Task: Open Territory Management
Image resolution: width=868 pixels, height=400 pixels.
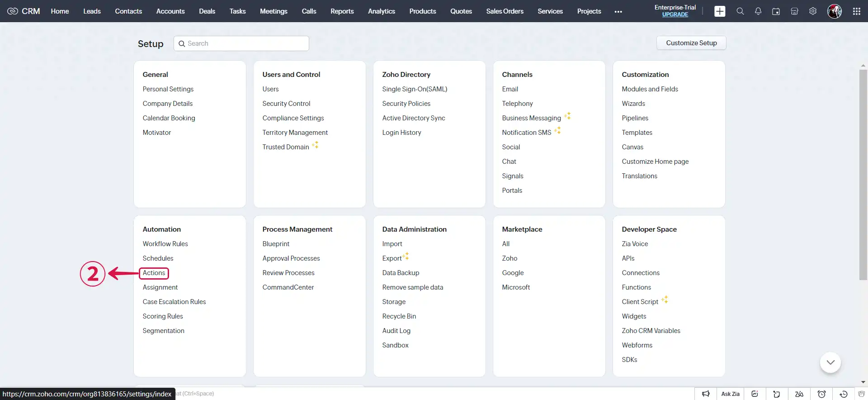Action: tap(295, 133)
